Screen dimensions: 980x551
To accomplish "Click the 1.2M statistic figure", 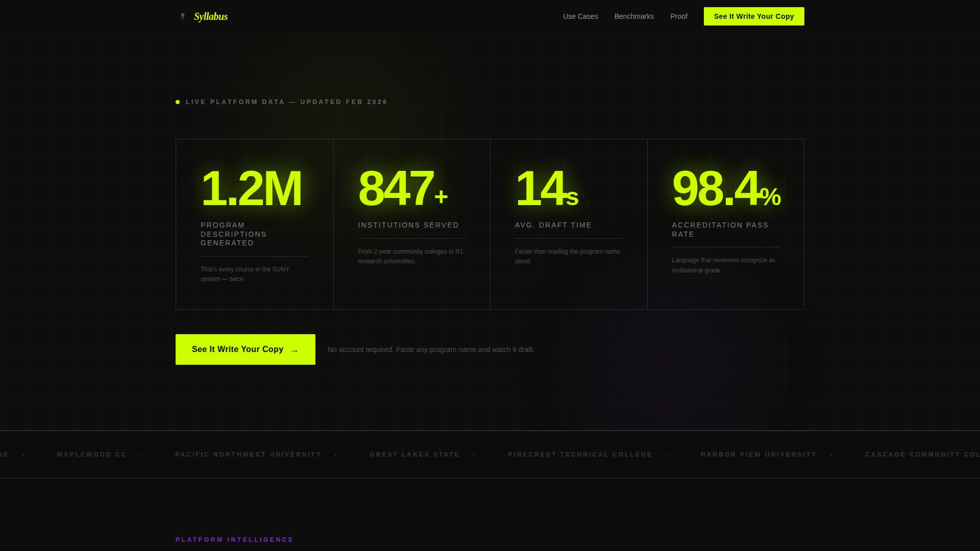I will pyautogui.click(x=251, y=188).
